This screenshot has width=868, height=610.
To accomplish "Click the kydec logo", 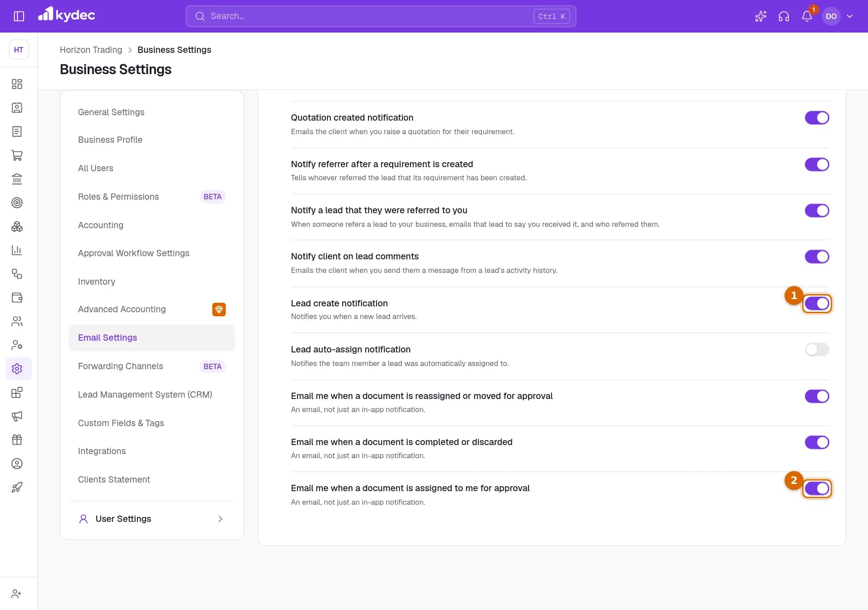I will click(x=66, y=15).
